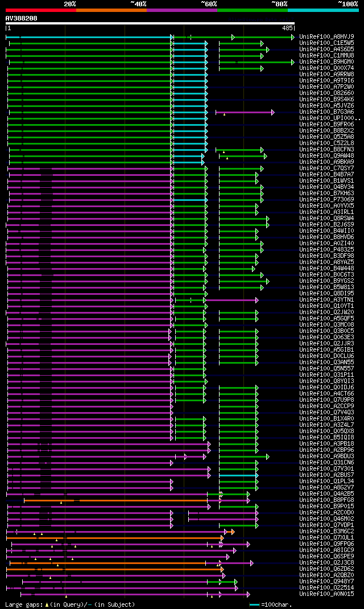Choose hit UniRef100_C7QSY7

point(326,168)
